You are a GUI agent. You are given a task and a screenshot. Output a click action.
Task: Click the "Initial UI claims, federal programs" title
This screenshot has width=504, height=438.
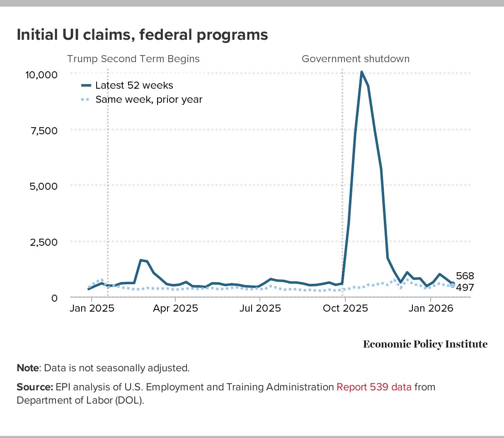click(x=142, y=34)
